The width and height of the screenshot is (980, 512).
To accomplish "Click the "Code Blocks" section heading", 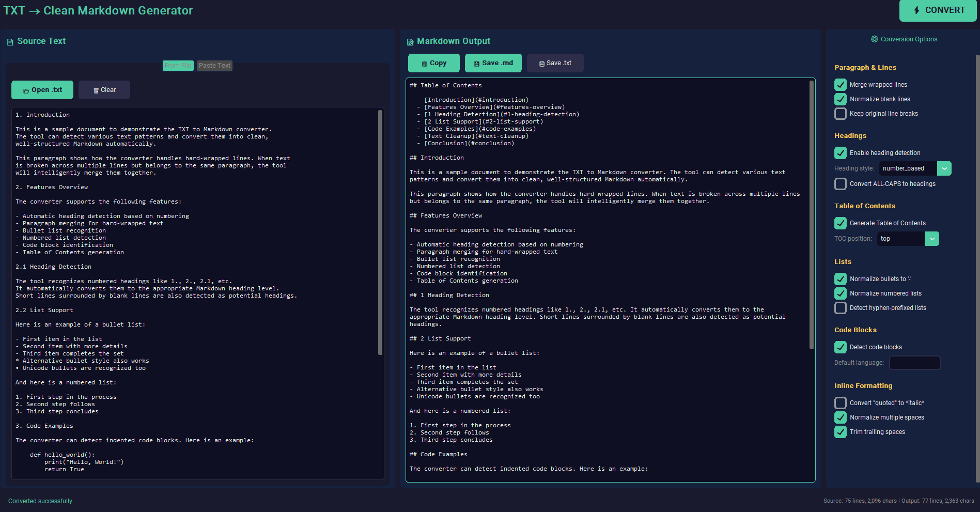I will click(855, 330).
